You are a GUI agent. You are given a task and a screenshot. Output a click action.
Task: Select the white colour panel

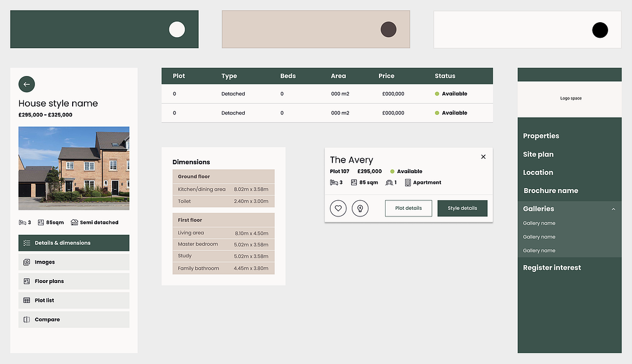[x=528, y=29]
